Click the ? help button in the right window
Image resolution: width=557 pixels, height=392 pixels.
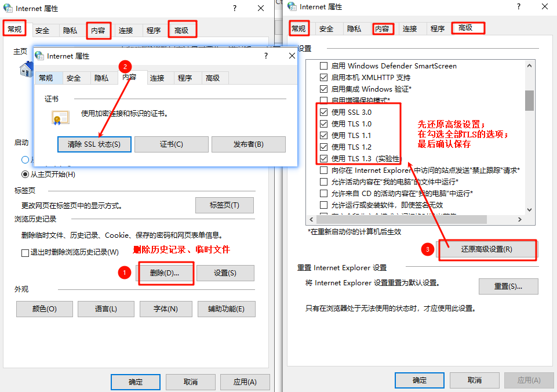519,6
